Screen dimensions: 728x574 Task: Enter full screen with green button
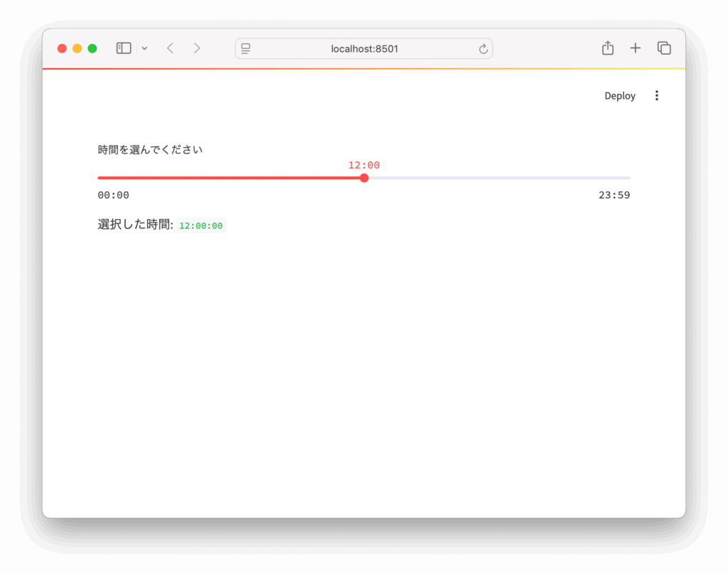point(92,48)
